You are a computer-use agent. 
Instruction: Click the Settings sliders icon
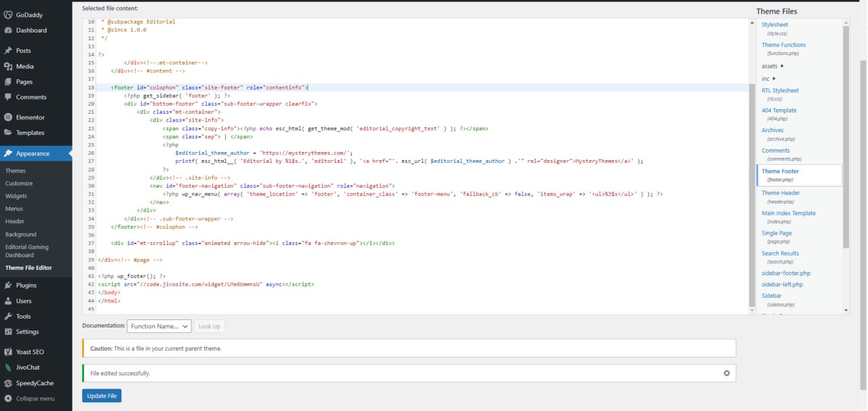[7, 332]
